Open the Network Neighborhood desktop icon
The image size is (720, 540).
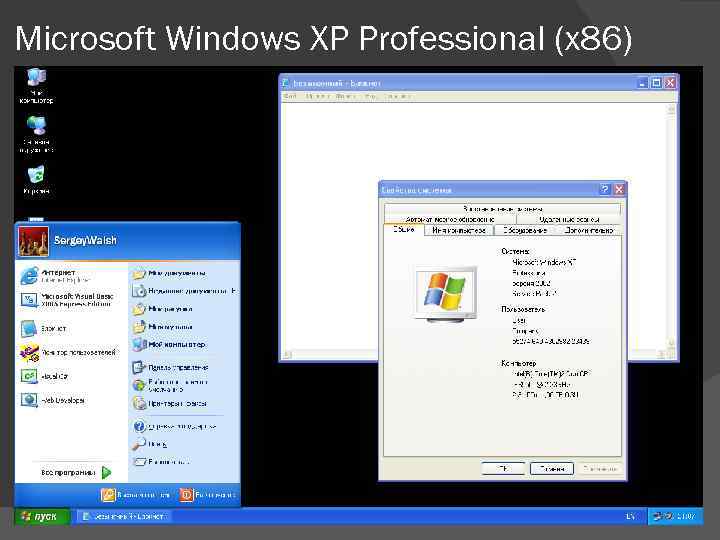click(x=36, y=134)
